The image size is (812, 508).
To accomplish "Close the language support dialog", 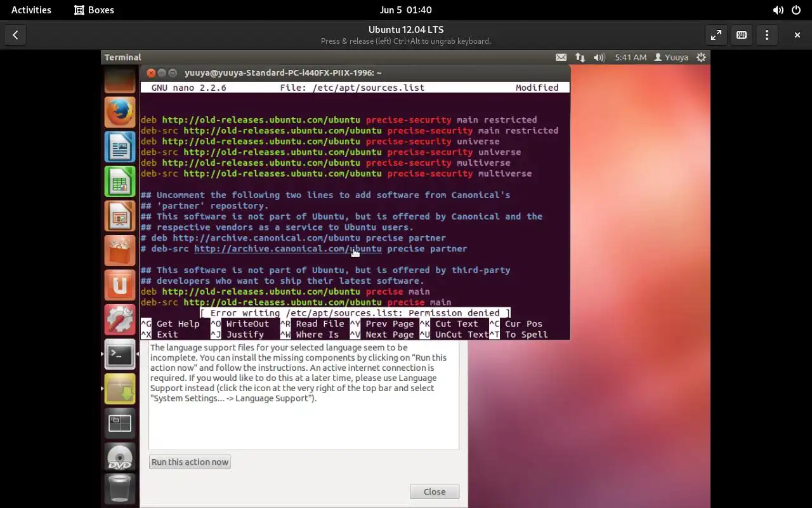I will [435, 491].
